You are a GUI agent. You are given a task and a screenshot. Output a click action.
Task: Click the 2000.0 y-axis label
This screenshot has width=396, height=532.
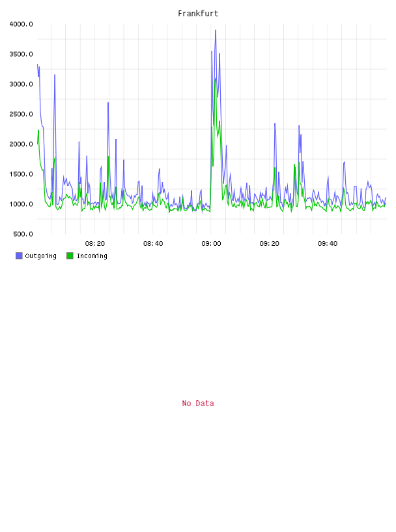click(x=21, y=144)
